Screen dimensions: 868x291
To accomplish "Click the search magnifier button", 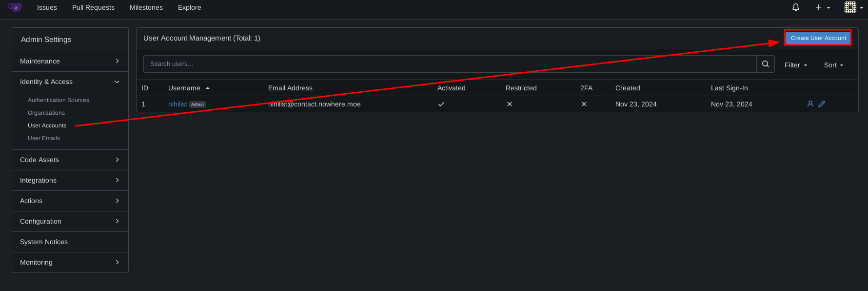I will click(766, 64).
